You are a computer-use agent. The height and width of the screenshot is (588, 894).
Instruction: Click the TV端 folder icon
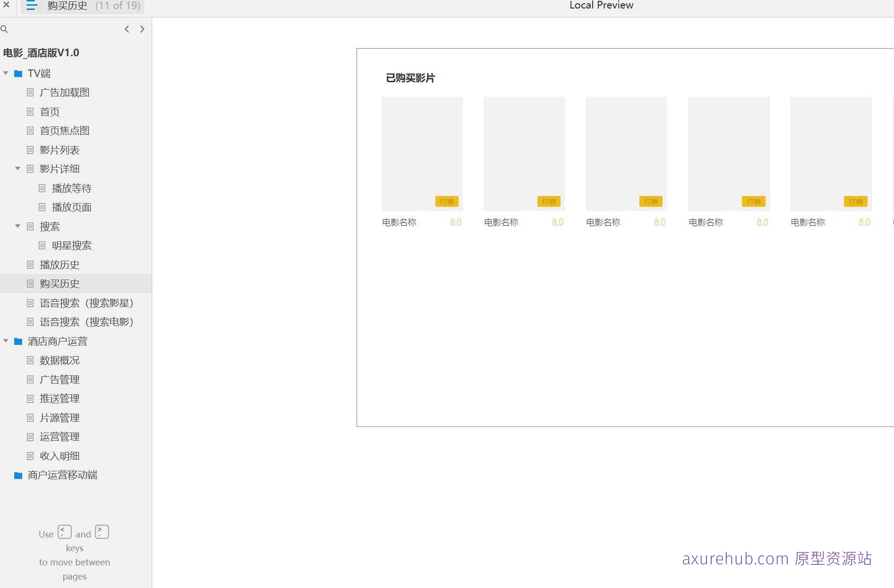pyautogui.click(x=18, y=74)
